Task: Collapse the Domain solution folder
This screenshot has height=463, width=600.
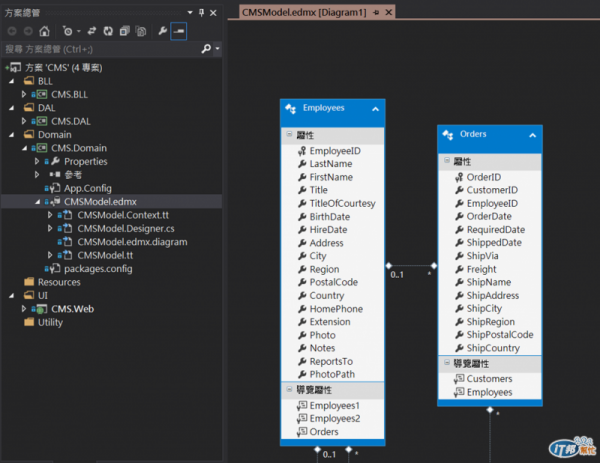Action: 12,135
